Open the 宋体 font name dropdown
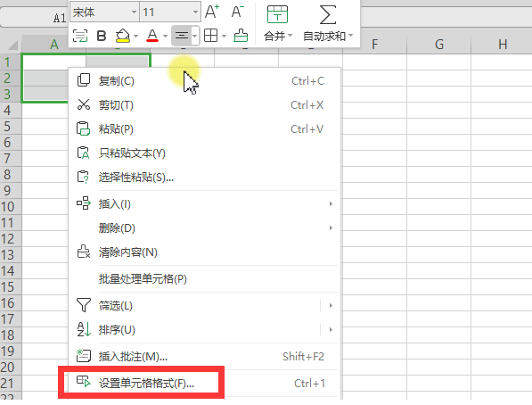 [x=135, y=12]
